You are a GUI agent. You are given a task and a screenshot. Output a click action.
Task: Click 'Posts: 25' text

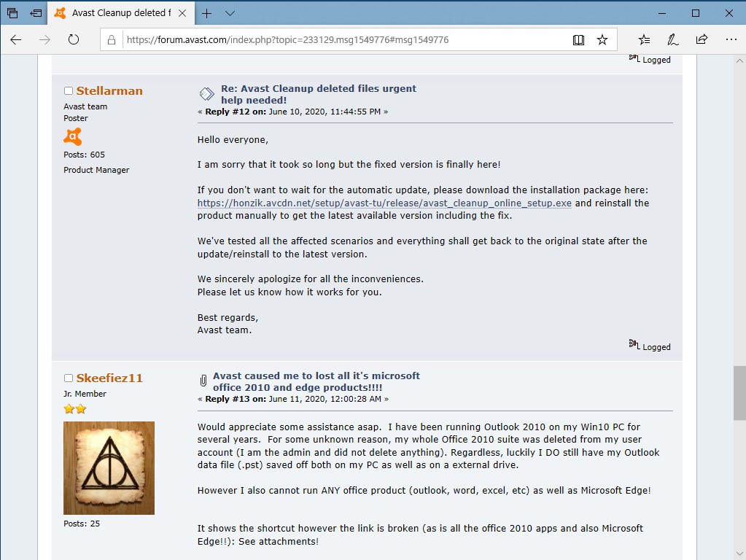(82, 524)
